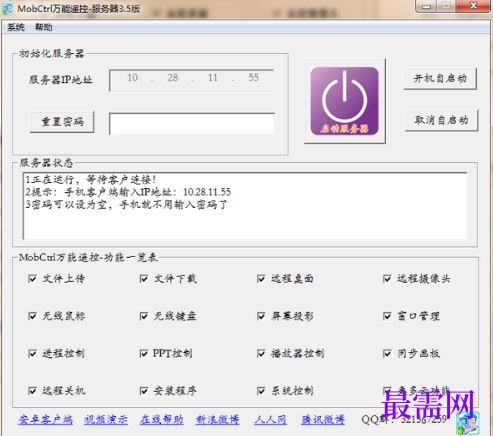This screenshot has width=493, height=436.
Task: Focus the password input field
Action: [192, 124]
